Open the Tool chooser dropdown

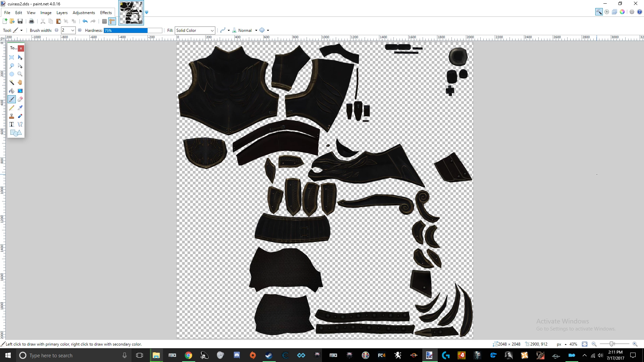[x=17, y=30]
